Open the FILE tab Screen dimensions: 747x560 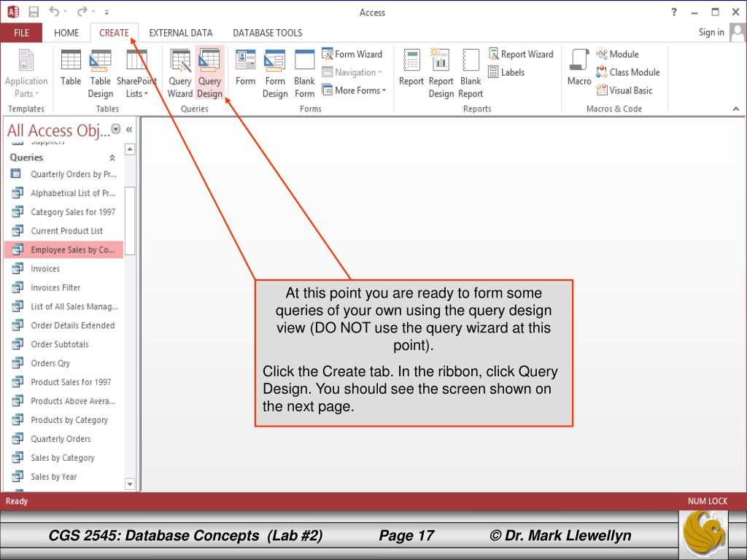(21, 33)
